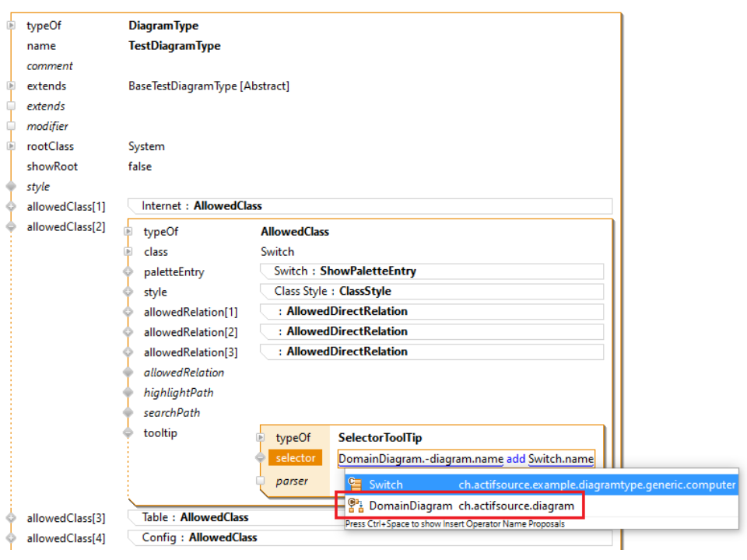This screenshot has width=747, height=560.
Task: Click the diamond icon beside allowedClass[4]
Action: [x=12, y=537]
